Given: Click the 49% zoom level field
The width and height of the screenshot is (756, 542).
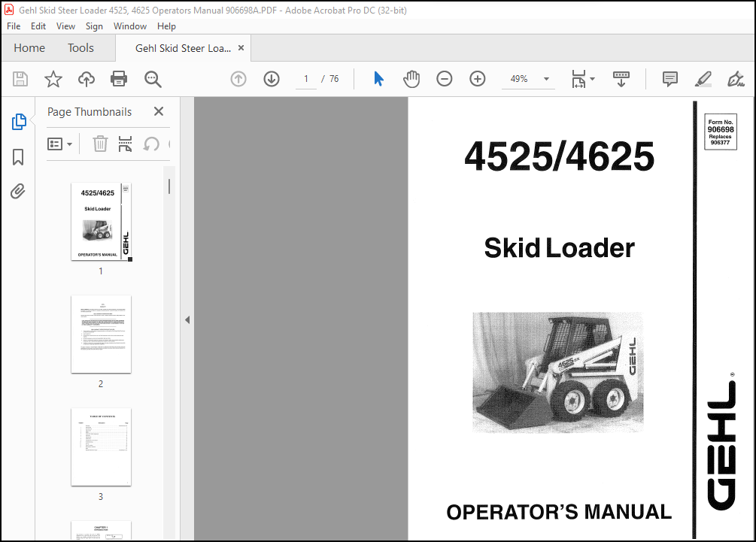Looking at the screenshot, I should tap(519, 78).
